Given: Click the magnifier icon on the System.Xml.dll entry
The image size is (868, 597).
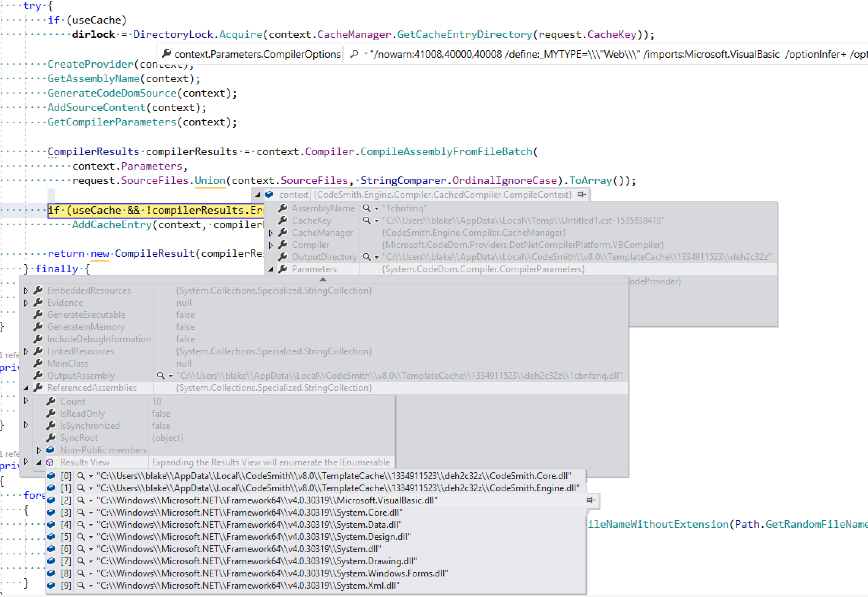Looking at the screenshot, I should pos(81,585).
